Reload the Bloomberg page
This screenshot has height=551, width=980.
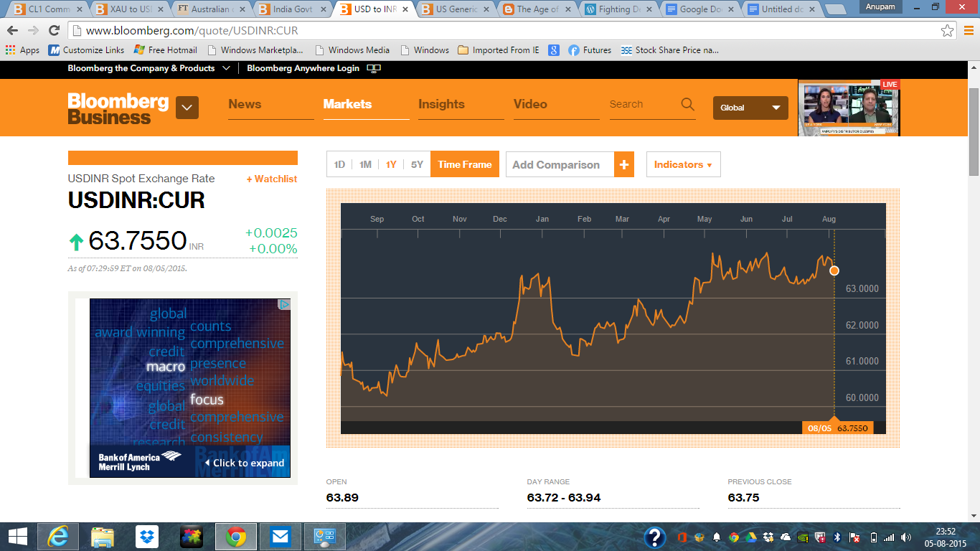(x=54, y=31)
